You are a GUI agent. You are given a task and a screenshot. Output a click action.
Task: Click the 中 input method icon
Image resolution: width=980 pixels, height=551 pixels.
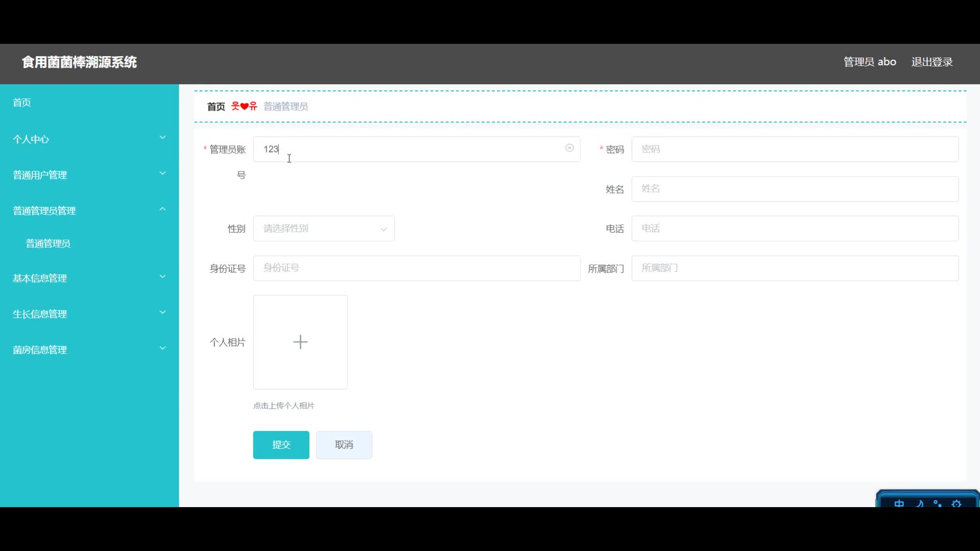[899, 503]
